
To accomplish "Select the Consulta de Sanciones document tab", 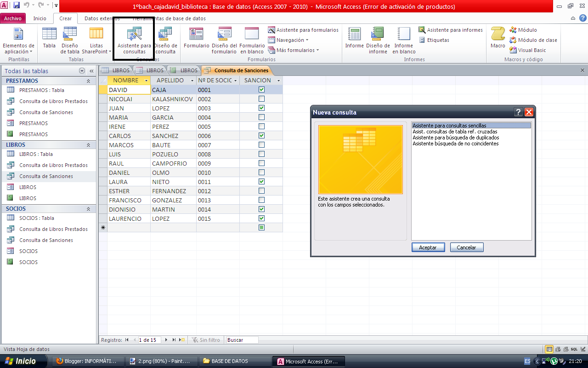I will coord(237,70).
